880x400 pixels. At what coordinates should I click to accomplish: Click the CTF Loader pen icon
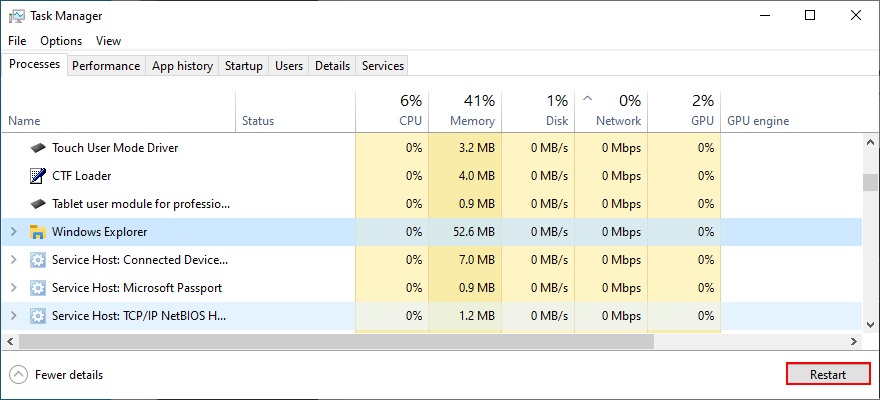pyautogui.click(x=38, y=176)
